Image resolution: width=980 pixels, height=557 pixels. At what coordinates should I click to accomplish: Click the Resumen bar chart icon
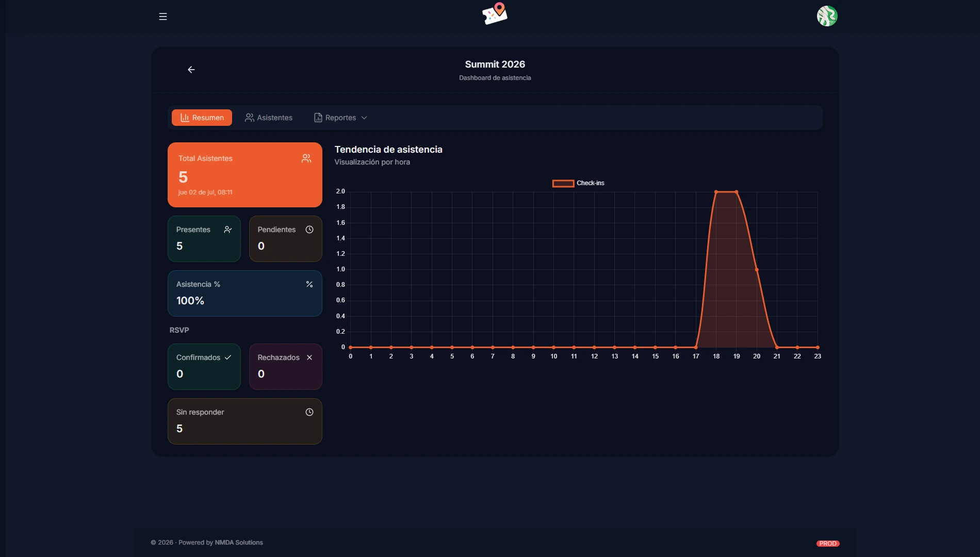(x=185, y=118)
